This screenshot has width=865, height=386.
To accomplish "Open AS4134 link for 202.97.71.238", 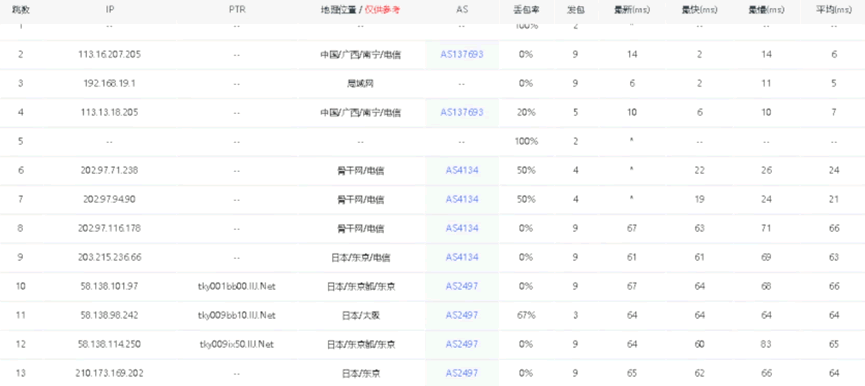I will [x=462, y=170].
